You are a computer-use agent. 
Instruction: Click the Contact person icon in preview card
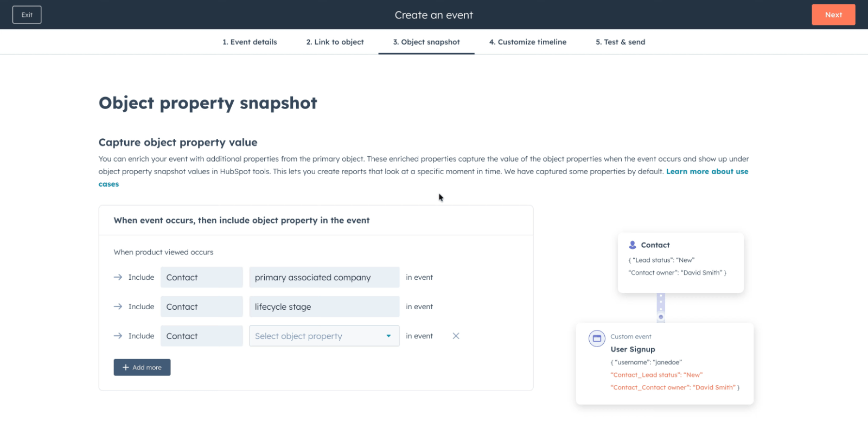(633, 245)
